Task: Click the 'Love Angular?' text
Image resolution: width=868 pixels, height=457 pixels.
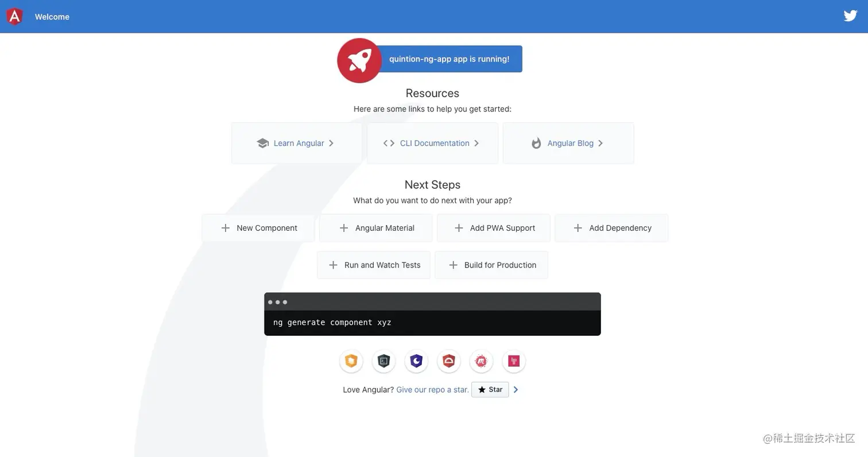Action: pyautogui.click(x=369, y=390)
